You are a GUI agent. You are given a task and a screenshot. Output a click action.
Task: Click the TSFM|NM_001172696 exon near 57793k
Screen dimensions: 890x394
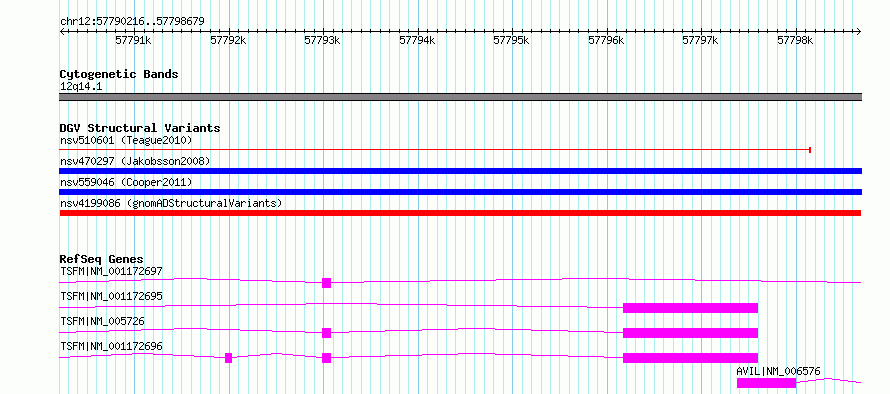pos(326,358)
